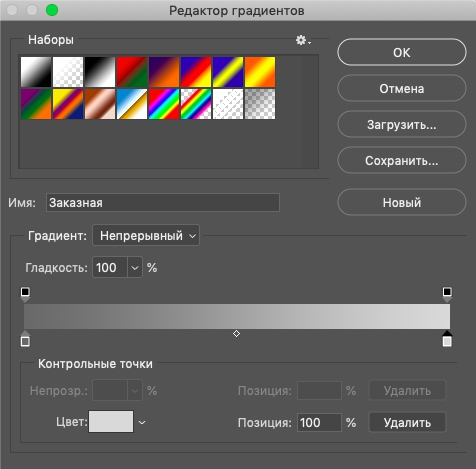Click the gradient midpoint diamond marker
This screenshot has width=476, height=469.
point(236,334)
